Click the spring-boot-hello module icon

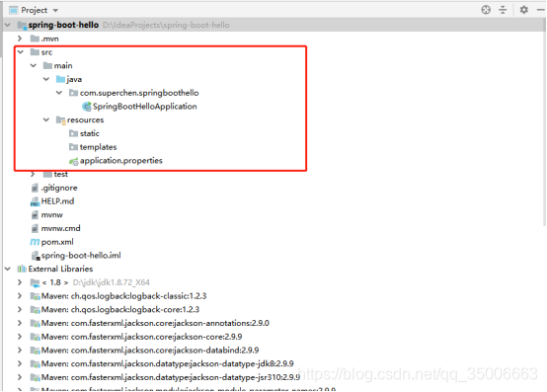coord(22,26)
